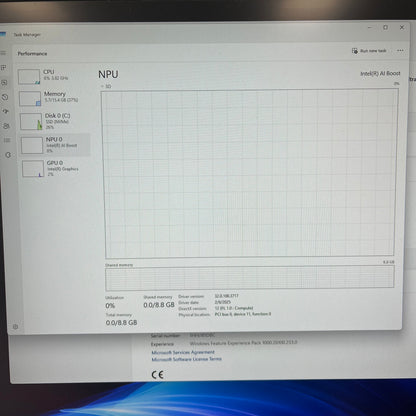Open the Task Manager hamburger navigation menu
This screenshot has height=416, width=416.
point(3,53)
